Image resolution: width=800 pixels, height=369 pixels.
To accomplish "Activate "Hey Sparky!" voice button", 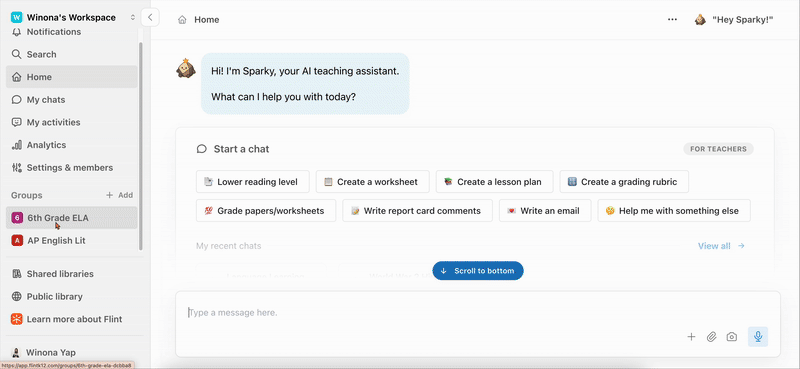I will (734, 20).
